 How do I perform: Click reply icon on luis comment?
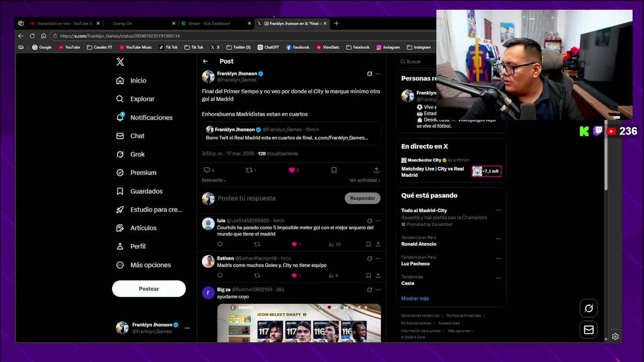(x=220, y=244)
